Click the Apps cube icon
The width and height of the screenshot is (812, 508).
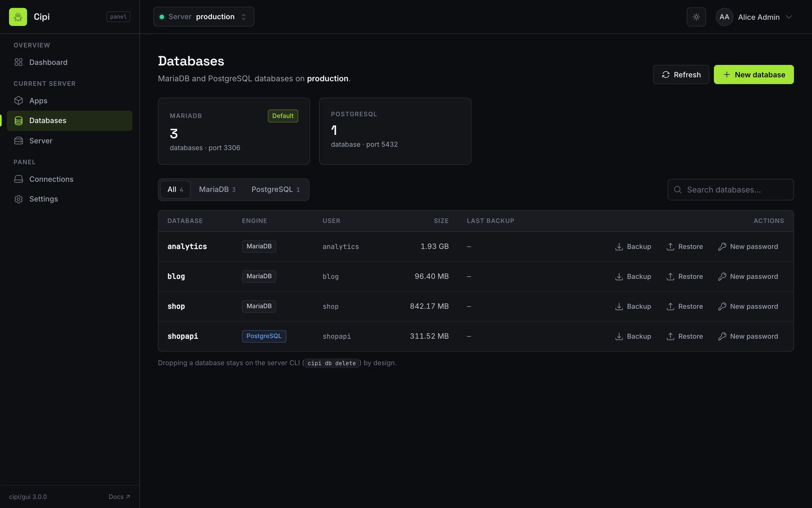click(18, 101)
